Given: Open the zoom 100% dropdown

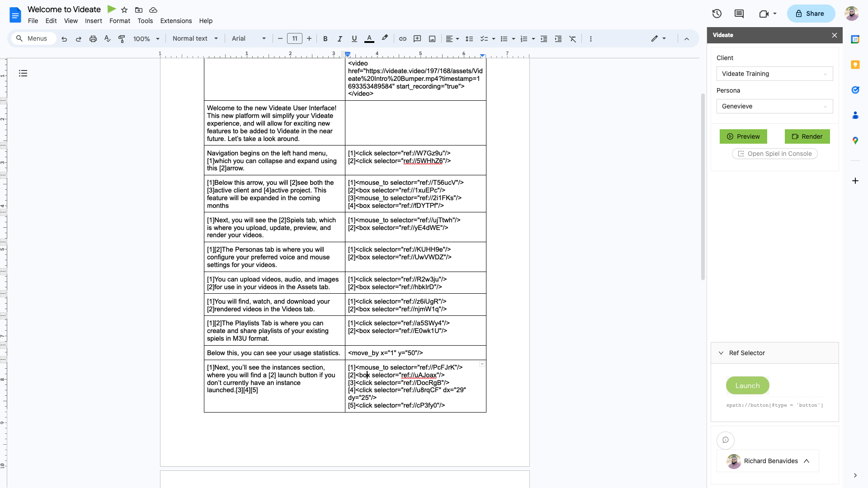Looking at the screenshot, I should (146, 39).
